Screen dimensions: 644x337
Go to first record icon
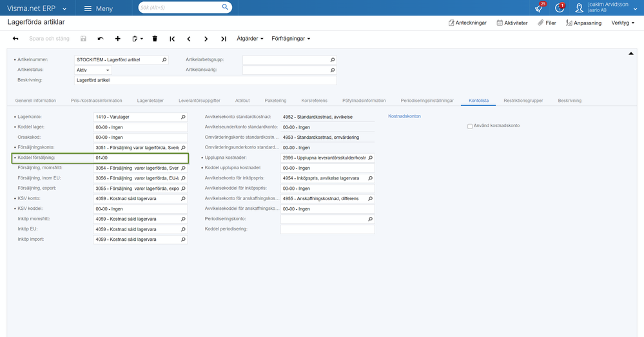[x=172, y=39]
